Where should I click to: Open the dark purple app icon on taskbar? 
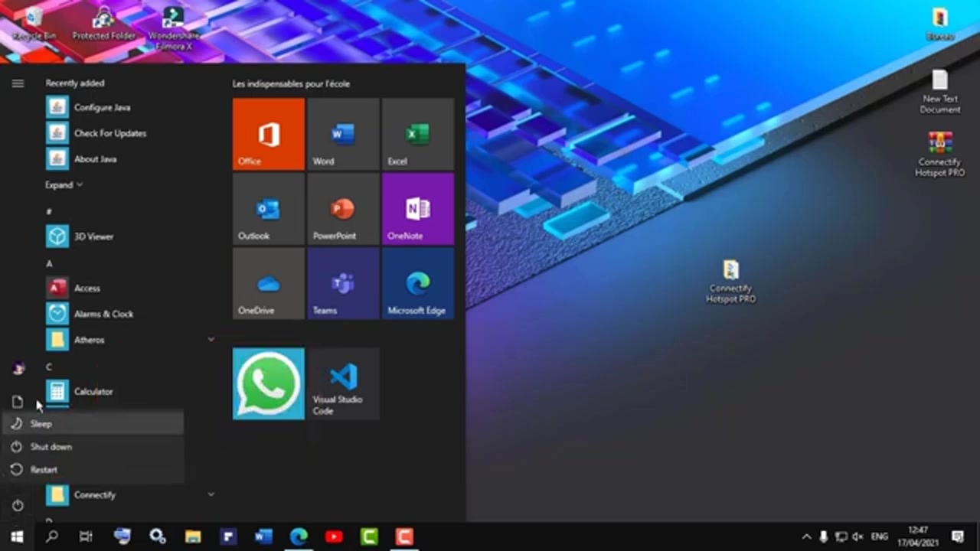pyautogui.click(x=228, y=536)
